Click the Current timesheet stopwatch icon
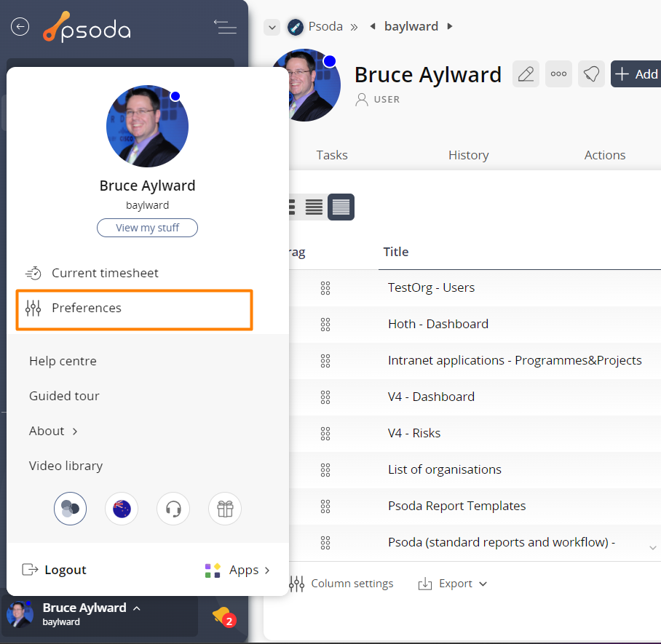The height and width of the screenshot is (644, 661). (33, 273)
